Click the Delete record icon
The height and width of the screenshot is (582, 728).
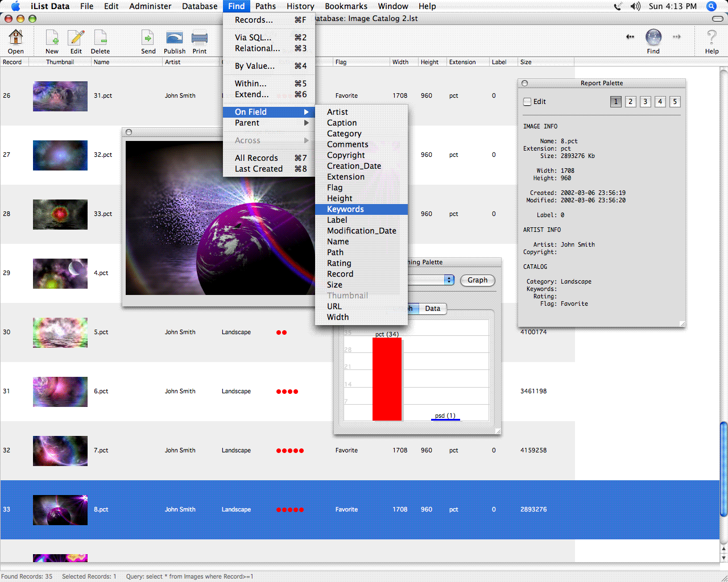click(100, 38)
